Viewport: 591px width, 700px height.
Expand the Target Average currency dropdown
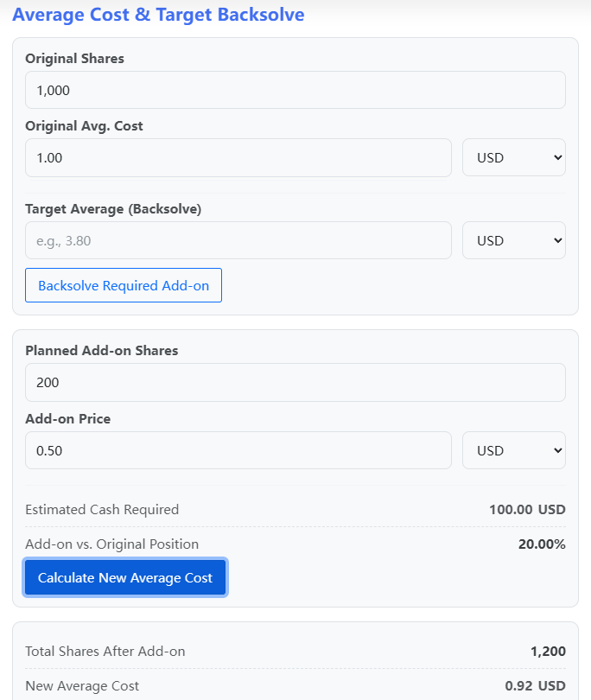pyautogui.click(x=514, y=240)
